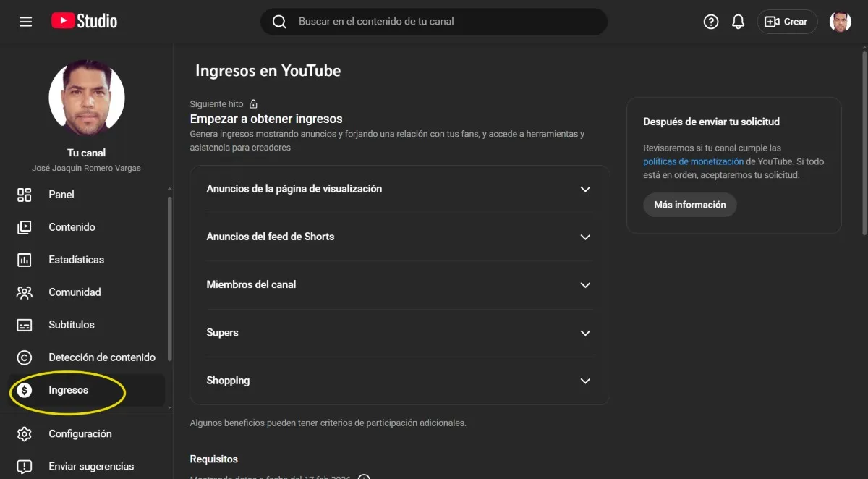Click the Detección de contenido copyright icon
The height and width of the screenshot is (479, 868).
[x=25, y=357]
